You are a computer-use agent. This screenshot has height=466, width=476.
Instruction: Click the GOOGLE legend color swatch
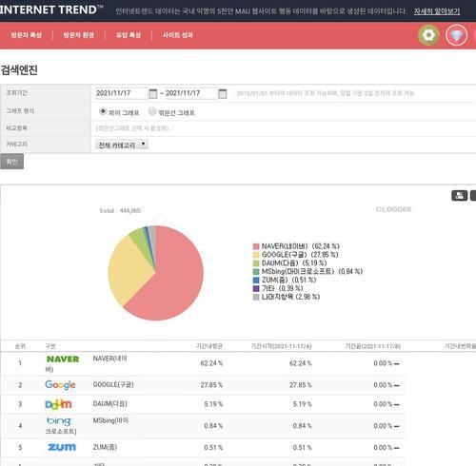pos(256,255)
